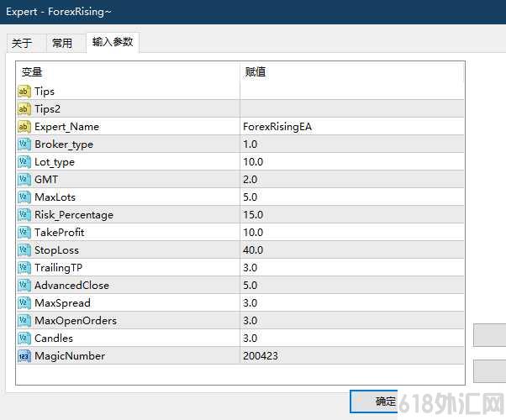Click the Risk_Percentage variable name
The width and height of the screenshot is (506, 420).
click(74, 215)
